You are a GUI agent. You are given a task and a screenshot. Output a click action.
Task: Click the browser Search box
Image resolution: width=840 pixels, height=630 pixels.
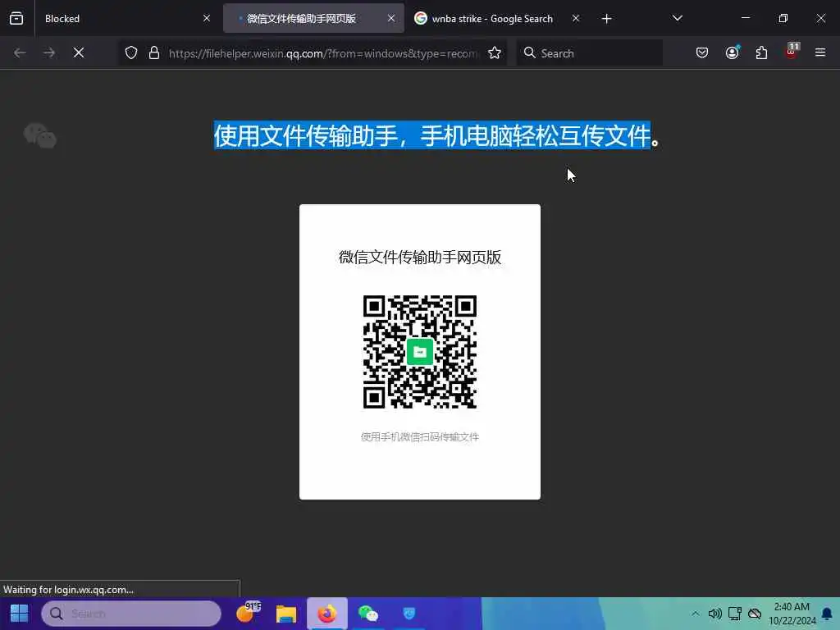590,53
